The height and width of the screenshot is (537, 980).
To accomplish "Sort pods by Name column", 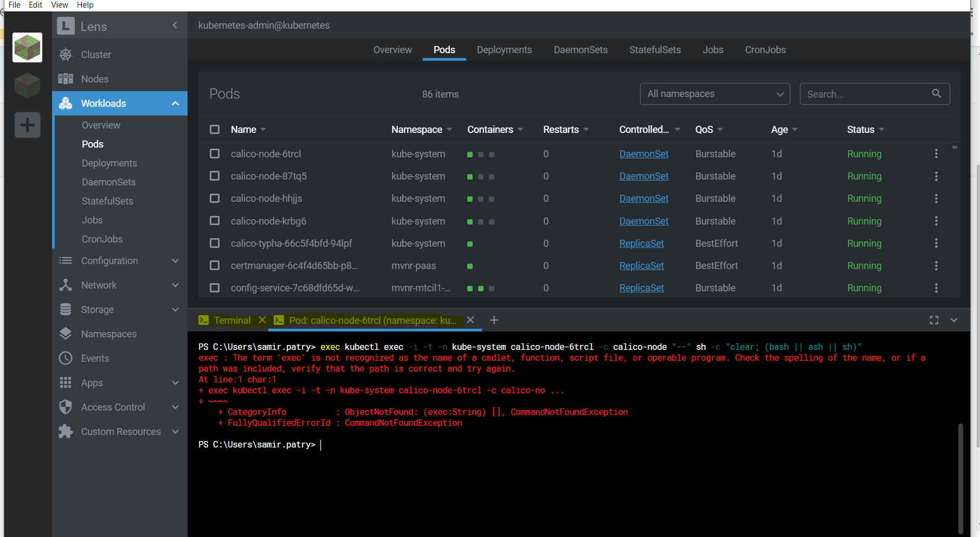I will coord(248,130).
